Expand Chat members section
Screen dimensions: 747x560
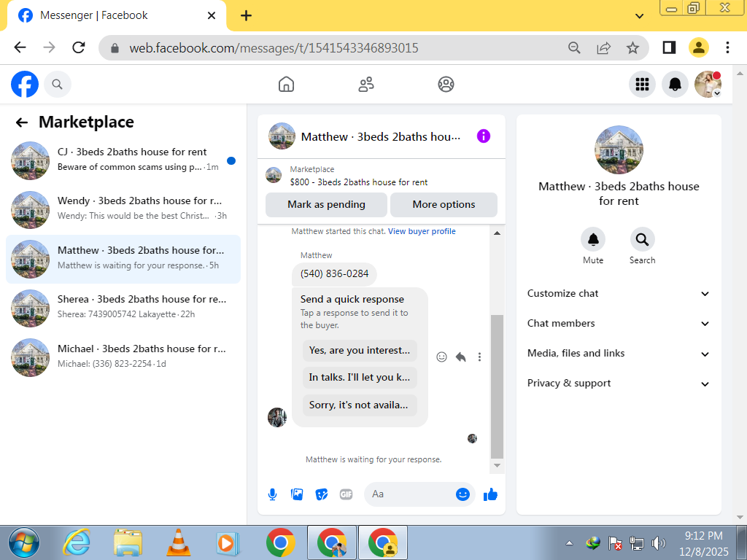(x=619, y=324)
